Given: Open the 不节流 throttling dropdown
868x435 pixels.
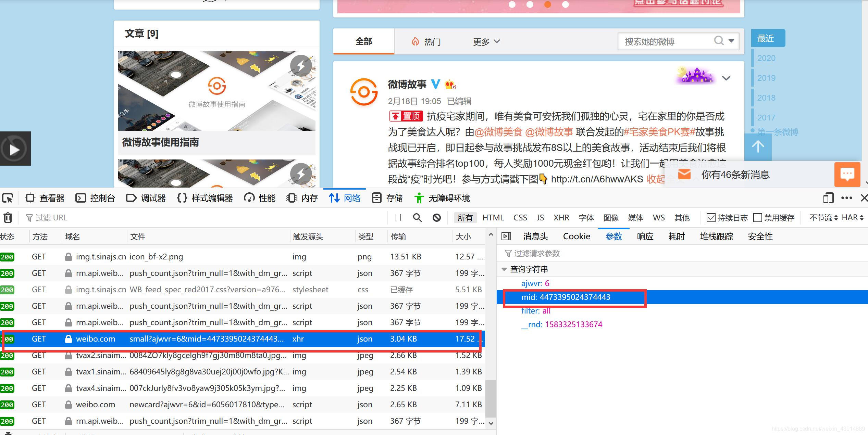Looking at the screenshot, I should pos(823,218).
